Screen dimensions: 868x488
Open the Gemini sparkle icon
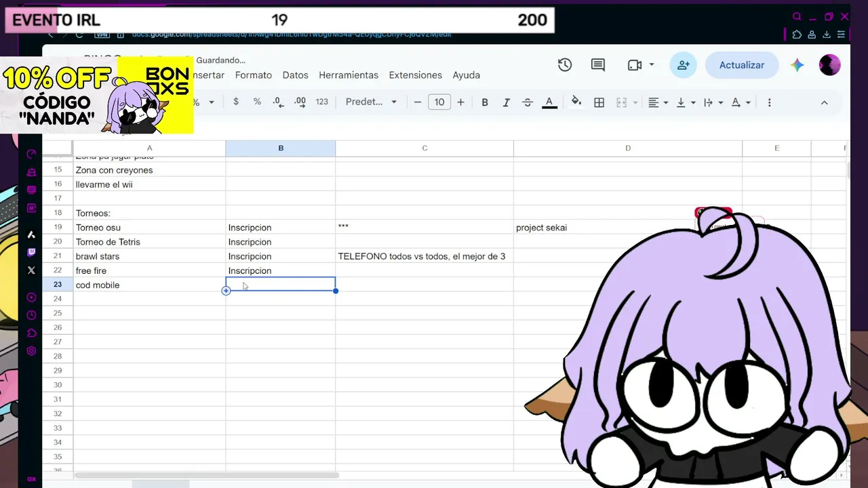tap(797, 65)
